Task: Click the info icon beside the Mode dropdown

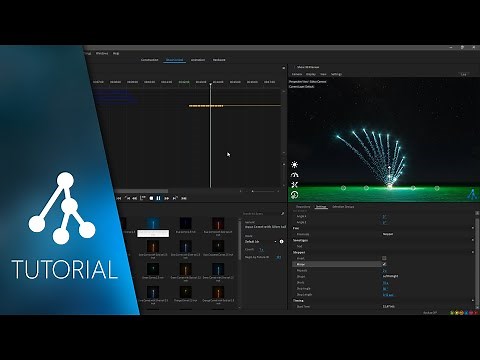Action: [282, 241]
